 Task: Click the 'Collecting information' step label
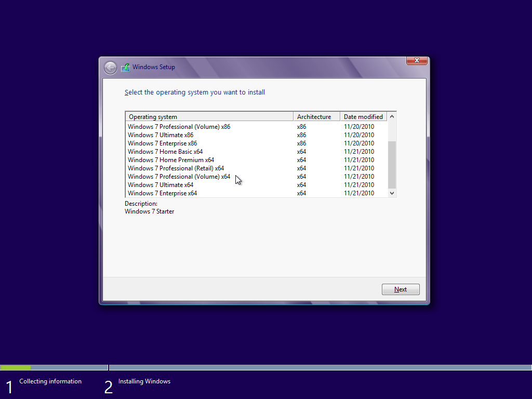pos(50,381)
